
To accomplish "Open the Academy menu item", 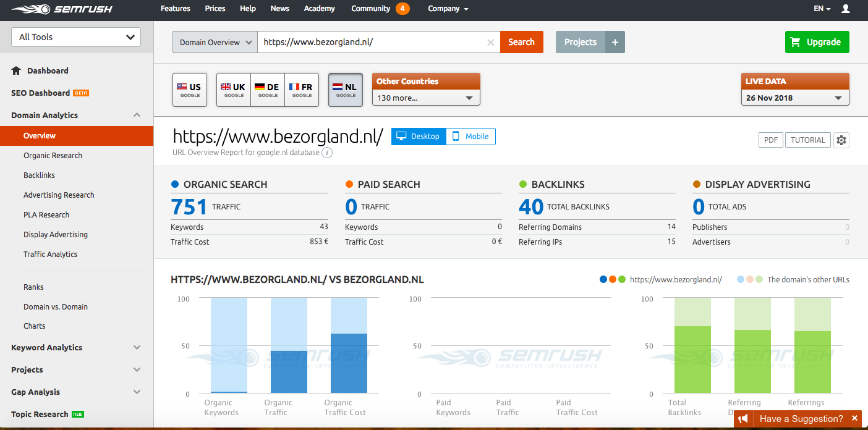I will 319,9.
